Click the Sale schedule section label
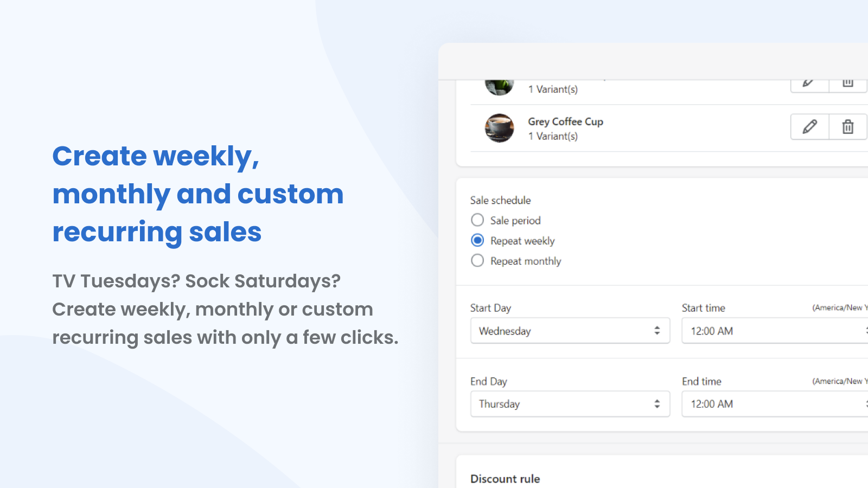 pyautogui.click(x=500, y=200)
